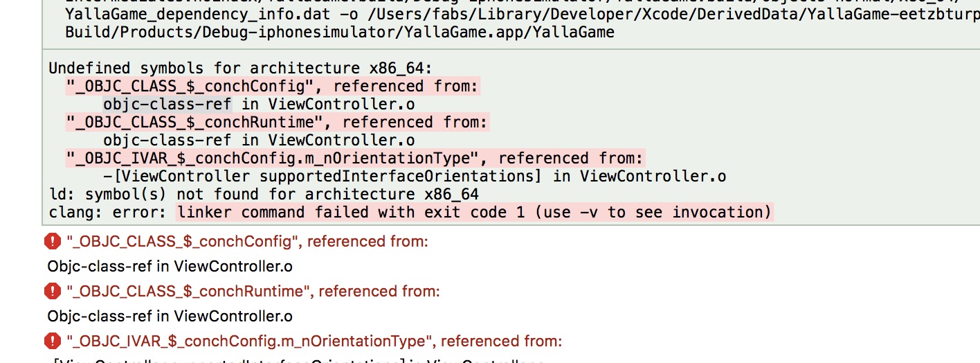
Task: Select the "_OBJC_IVAR_$_conchConfig.m_nOrientationType" issue title below the log
Action: point(314,342)
